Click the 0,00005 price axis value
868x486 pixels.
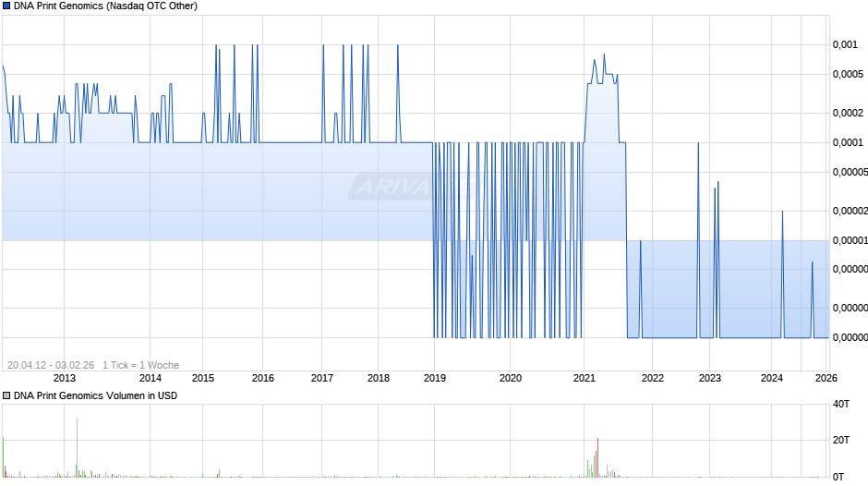(850, 173)
